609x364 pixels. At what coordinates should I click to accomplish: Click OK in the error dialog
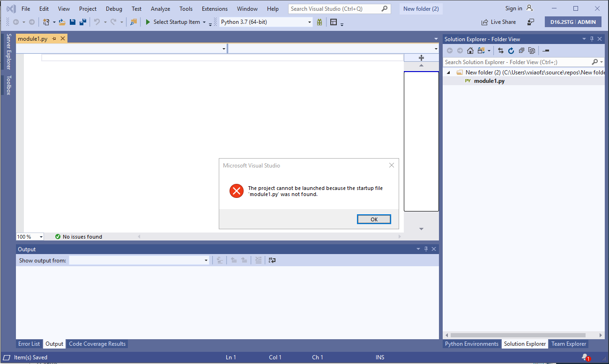pyautogui.click(x=374, y=219)
